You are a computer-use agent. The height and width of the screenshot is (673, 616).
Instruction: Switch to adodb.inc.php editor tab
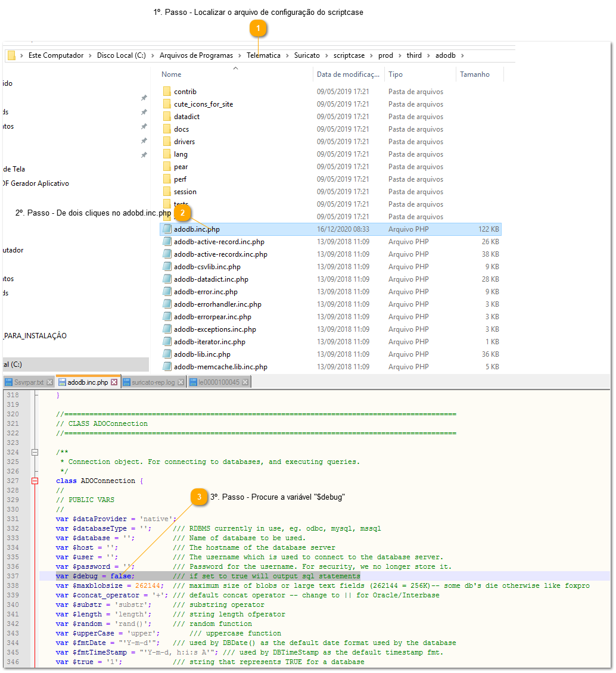(x=88, y=382)
